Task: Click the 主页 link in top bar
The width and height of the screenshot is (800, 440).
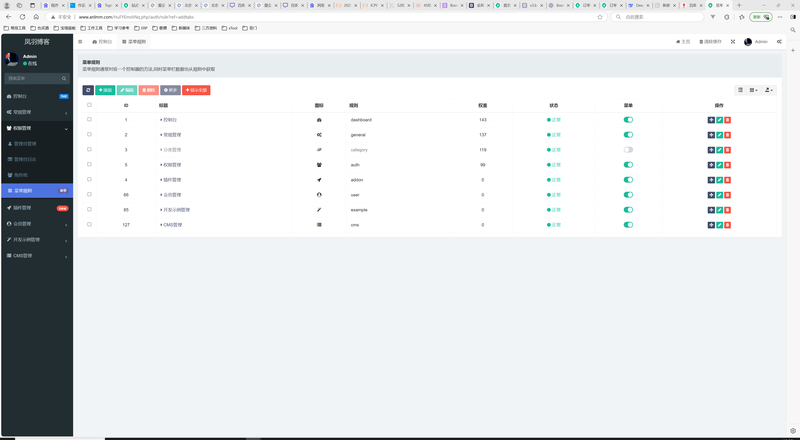Action: click(683, 42)
